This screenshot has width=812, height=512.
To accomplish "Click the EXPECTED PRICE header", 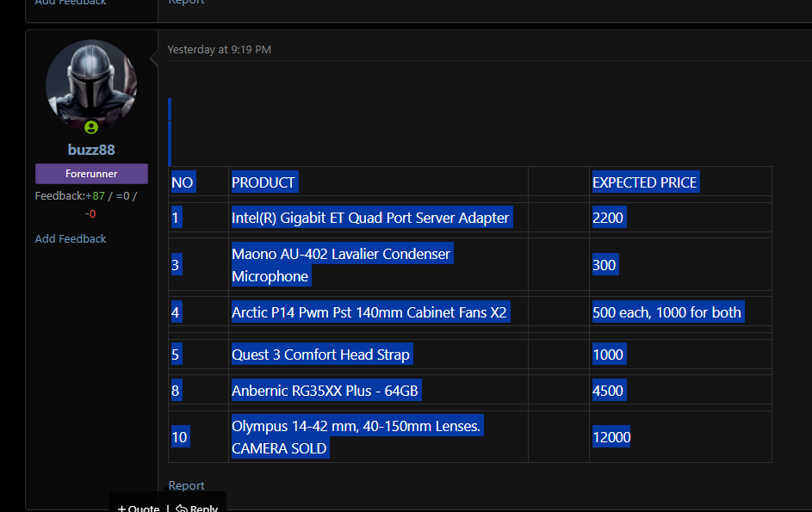I will (x=645, y=182).
